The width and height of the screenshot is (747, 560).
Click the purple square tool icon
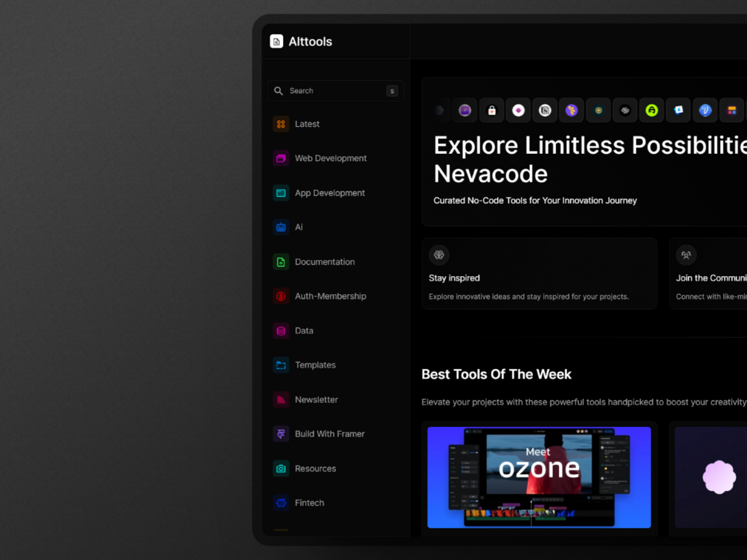coord(465,111)
